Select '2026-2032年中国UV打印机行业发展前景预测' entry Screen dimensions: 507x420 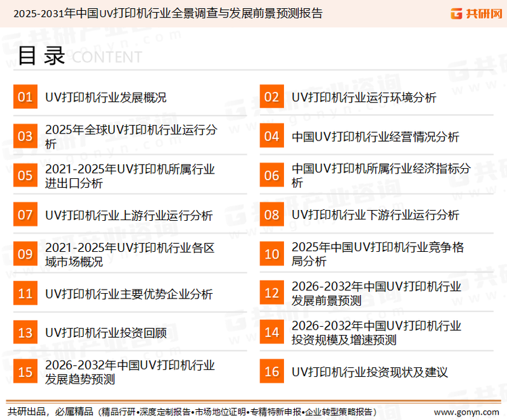pos(377,293)
